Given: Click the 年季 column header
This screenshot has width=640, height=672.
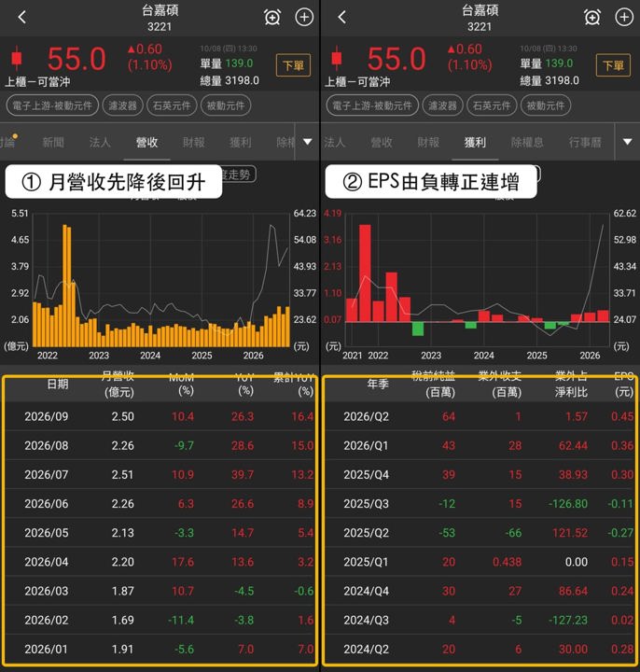Looking at the screenshot, I should pos(378,384).
